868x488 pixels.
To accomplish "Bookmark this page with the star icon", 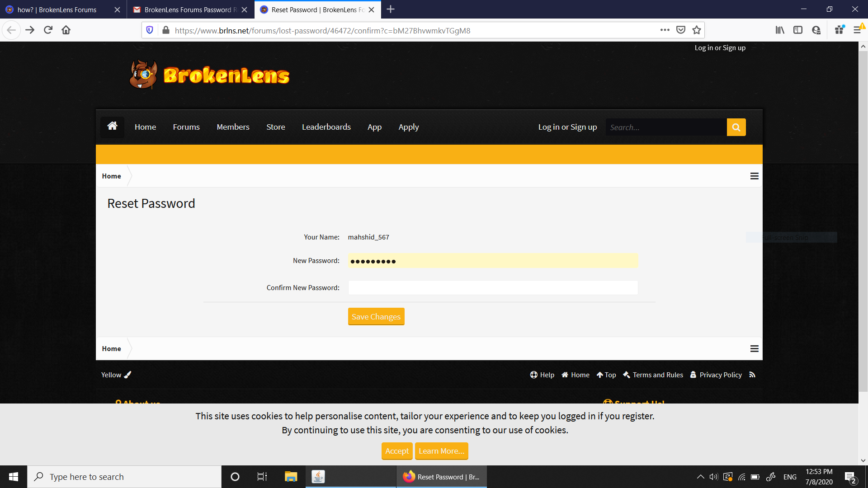I will tap(697, 30).
